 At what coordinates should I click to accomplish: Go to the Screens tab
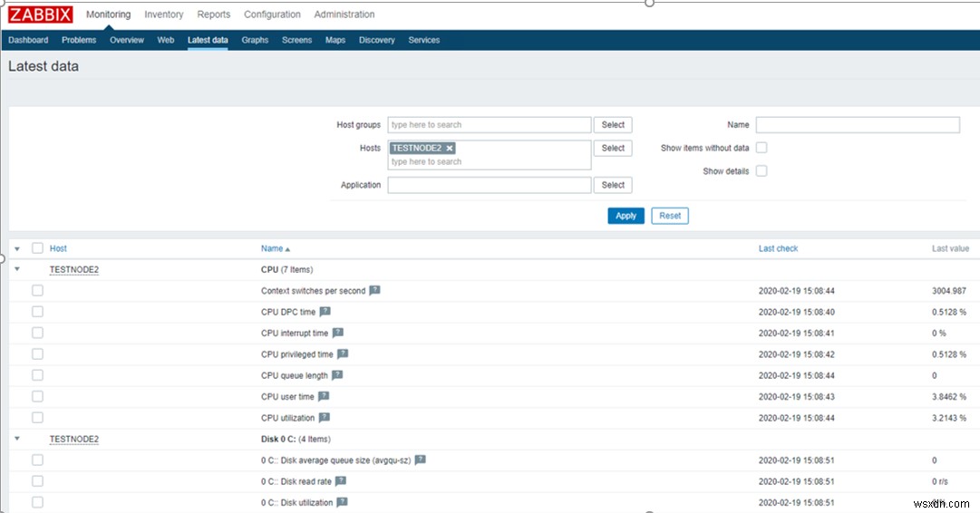point(296,40)
